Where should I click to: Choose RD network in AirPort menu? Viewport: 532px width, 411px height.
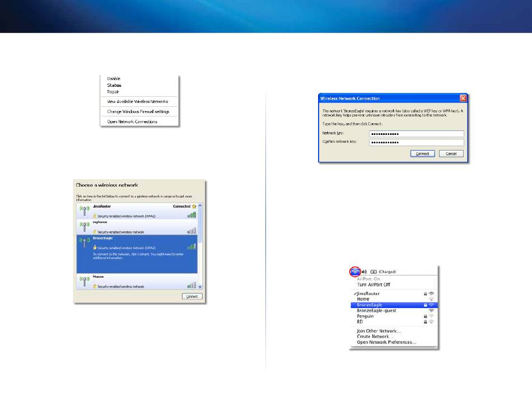[394, 322]
